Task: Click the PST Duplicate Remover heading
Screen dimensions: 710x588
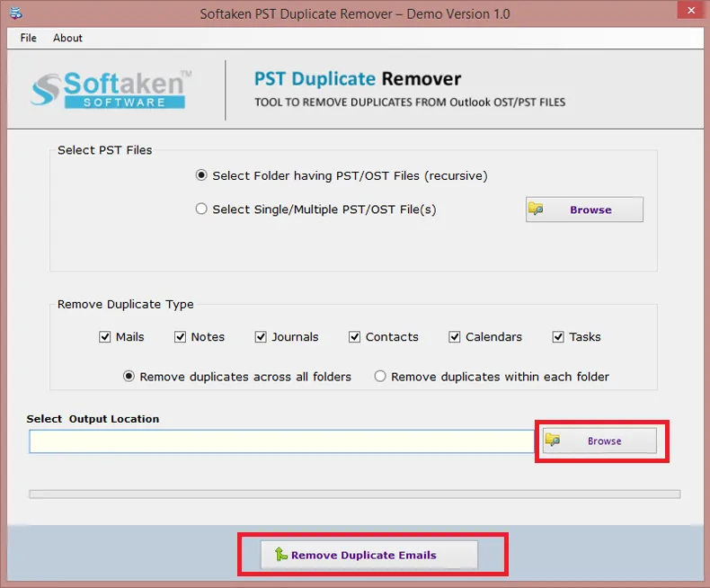Action: (x=358, y=79)
